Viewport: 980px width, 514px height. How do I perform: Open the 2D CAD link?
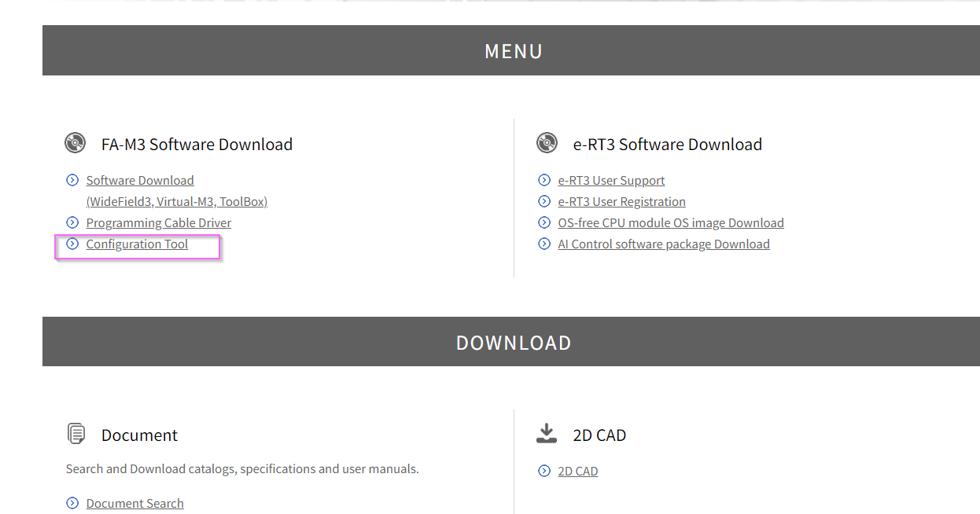(578, 472)
